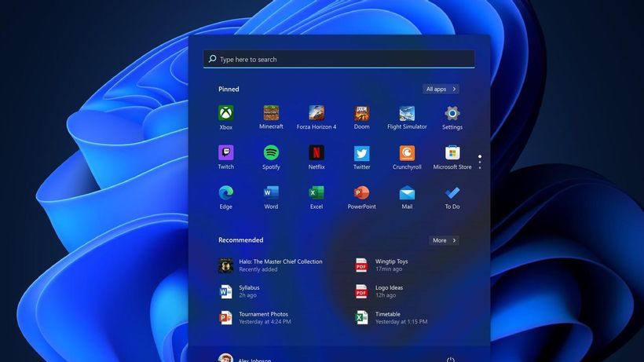Image resolution: width=644 pixels, height=362 pixels.
Task: Open the Twitter app
Action: 362,157
